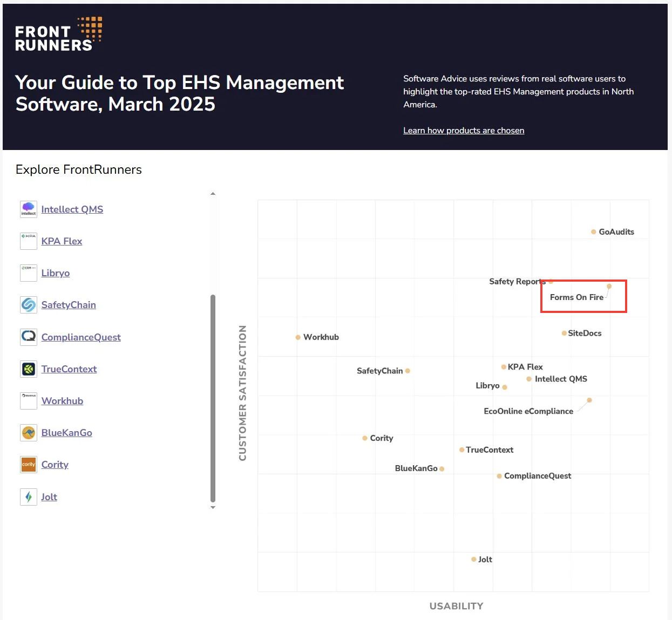Click the product list scroll down arrow
The height and width of the screenshot is (620, 672).
(213, 507)
